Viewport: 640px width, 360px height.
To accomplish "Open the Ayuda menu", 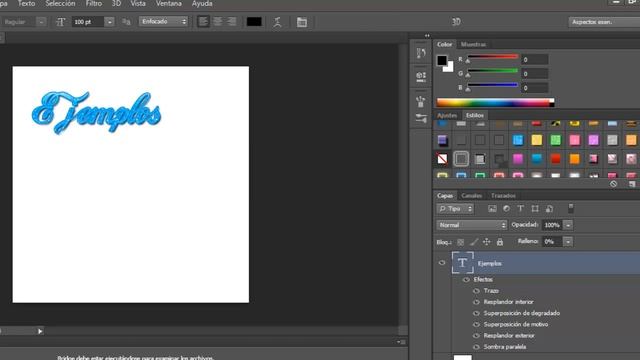I will point(202,4).
